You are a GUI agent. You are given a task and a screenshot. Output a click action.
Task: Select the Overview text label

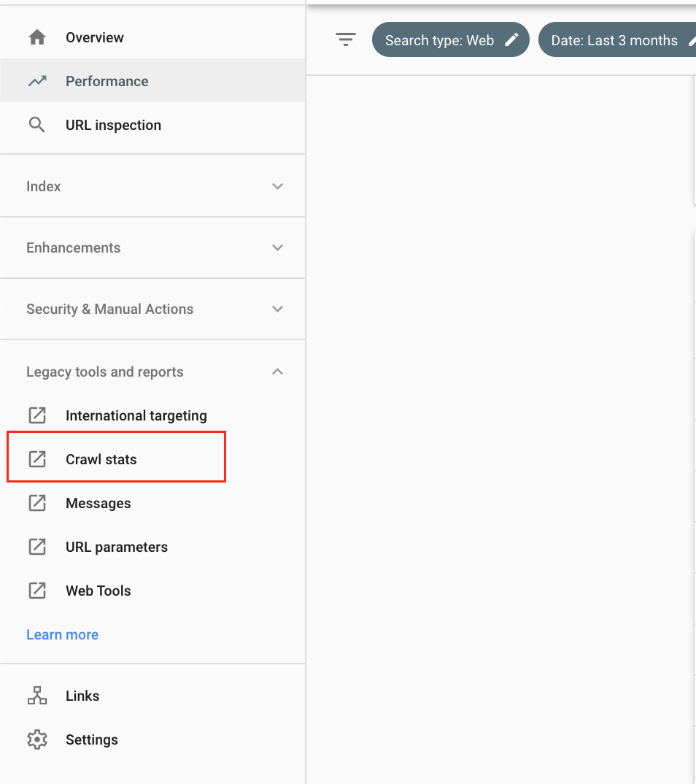click(x=95, y=37)
